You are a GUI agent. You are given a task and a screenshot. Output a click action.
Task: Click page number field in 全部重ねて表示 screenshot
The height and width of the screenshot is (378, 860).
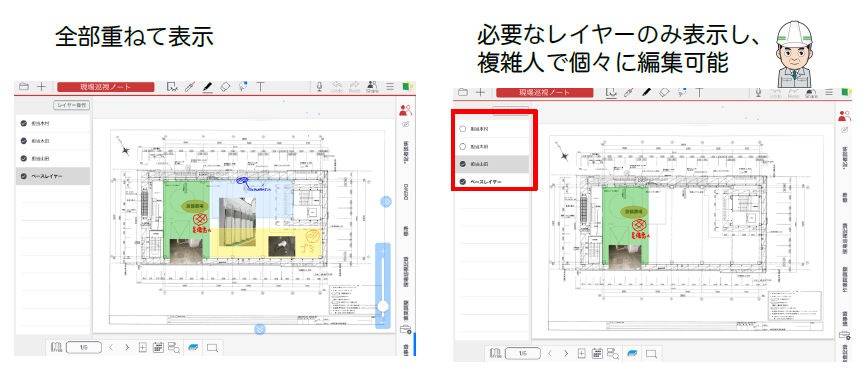coord(84,347)
